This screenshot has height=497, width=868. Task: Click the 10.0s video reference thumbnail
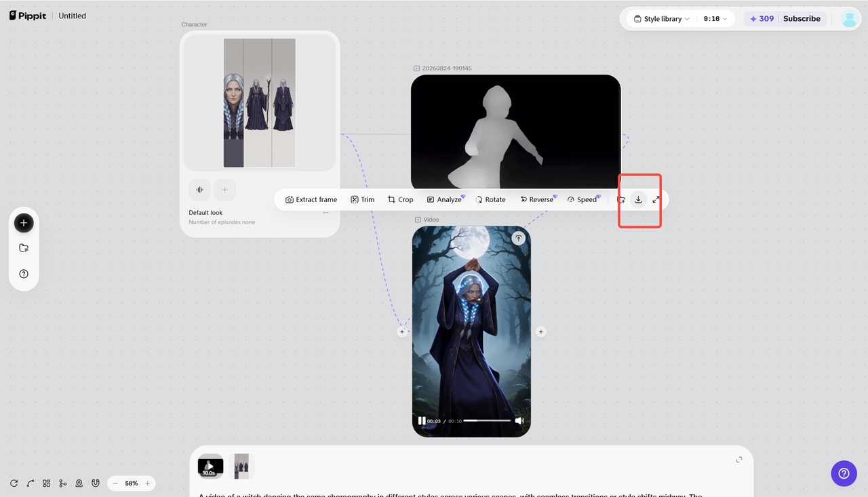[210, 466]
